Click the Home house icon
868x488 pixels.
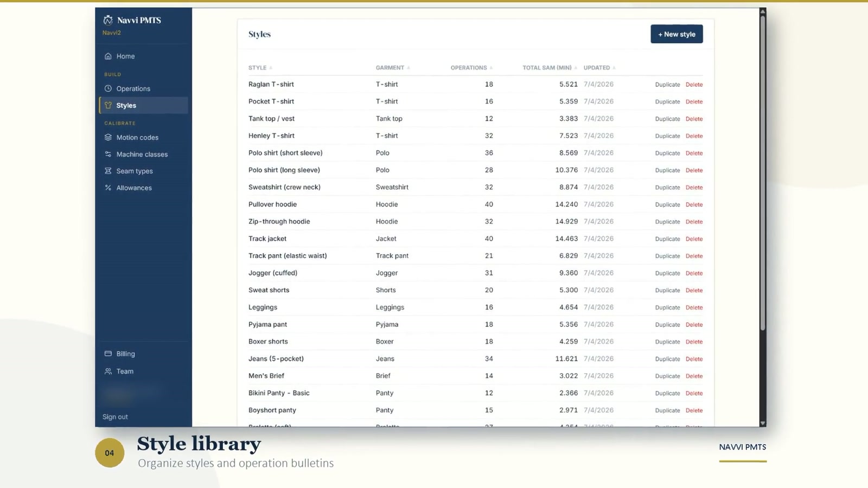pyautogui.click(x=108, y=56)
